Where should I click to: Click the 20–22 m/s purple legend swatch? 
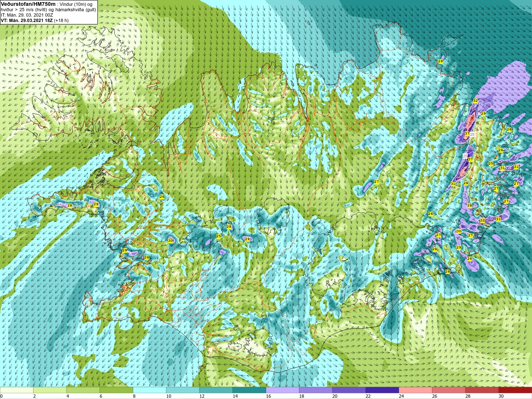tap(349, 390)
